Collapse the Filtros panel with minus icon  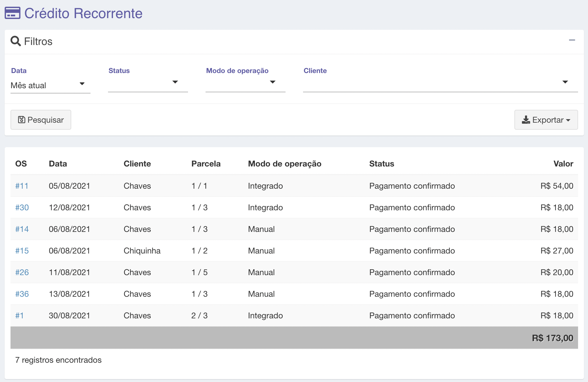tap(572, 40)
